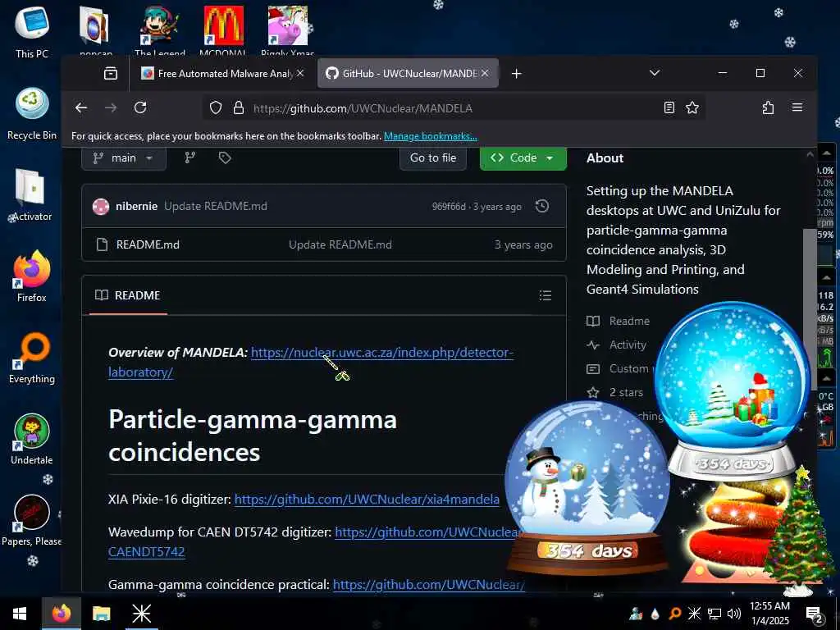Open This PC desktop icon

coord(32,32)
